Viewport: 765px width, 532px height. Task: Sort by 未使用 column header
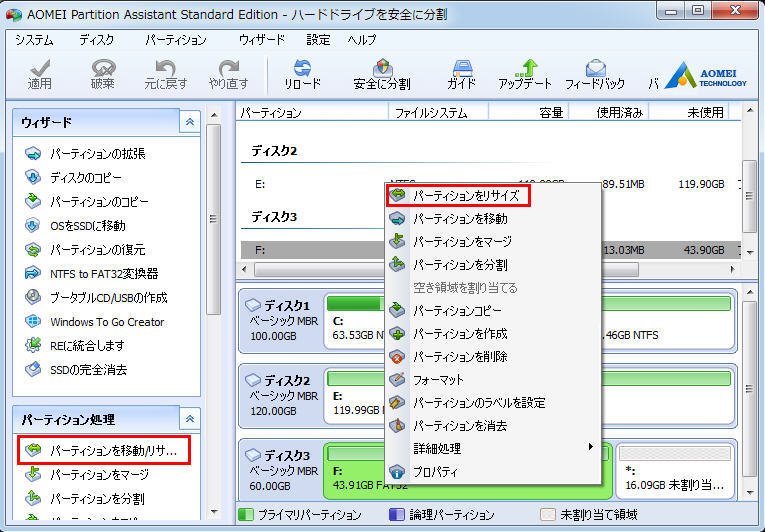688,113
